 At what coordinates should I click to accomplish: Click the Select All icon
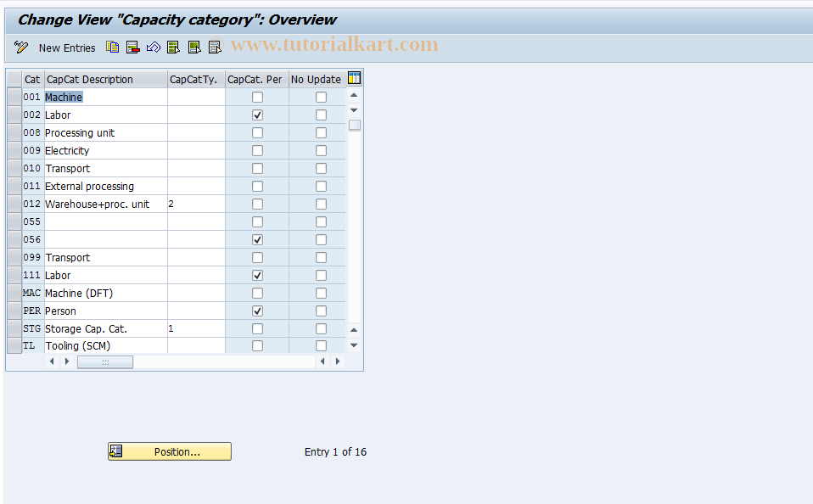(x=174, y=48)
